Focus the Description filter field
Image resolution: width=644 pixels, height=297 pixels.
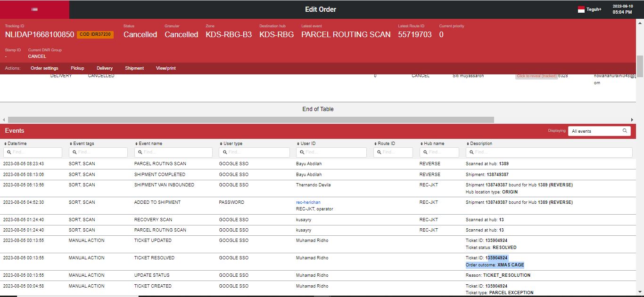pos(549,153)
